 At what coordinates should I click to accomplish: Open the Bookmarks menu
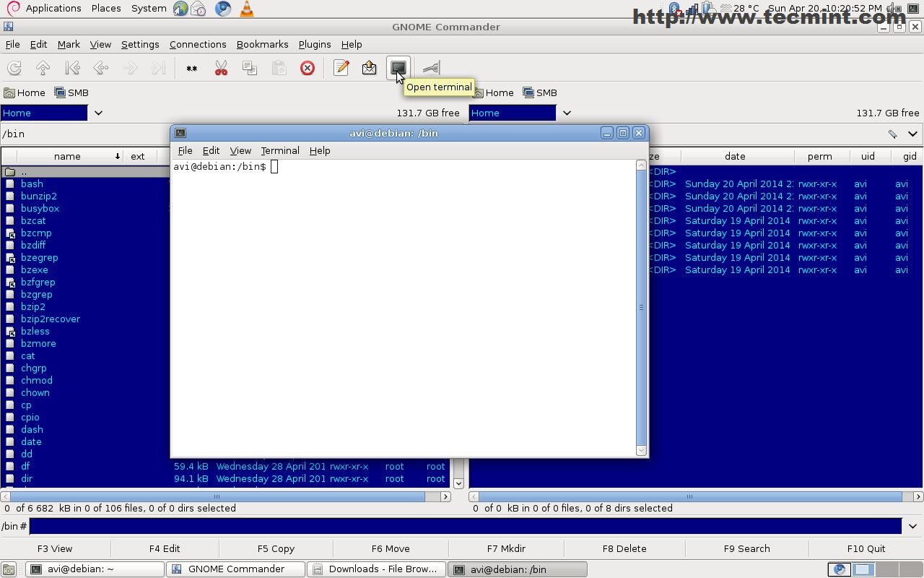262,44
